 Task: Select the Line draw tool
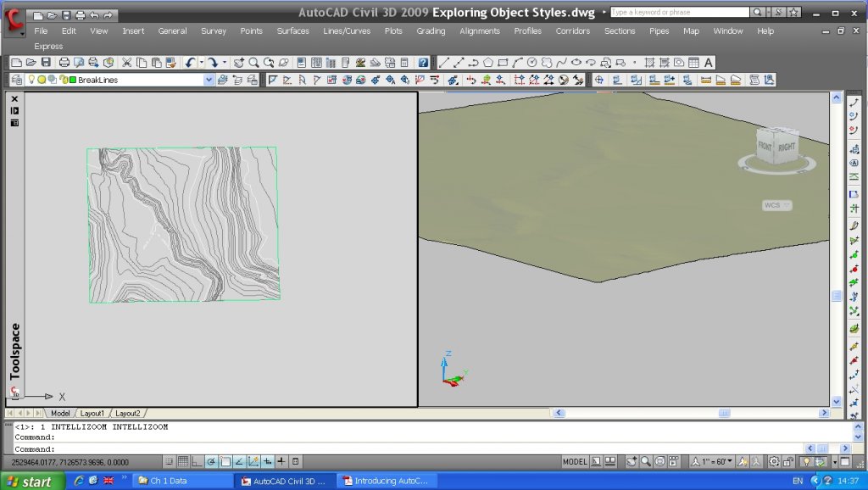coord(444,63)
